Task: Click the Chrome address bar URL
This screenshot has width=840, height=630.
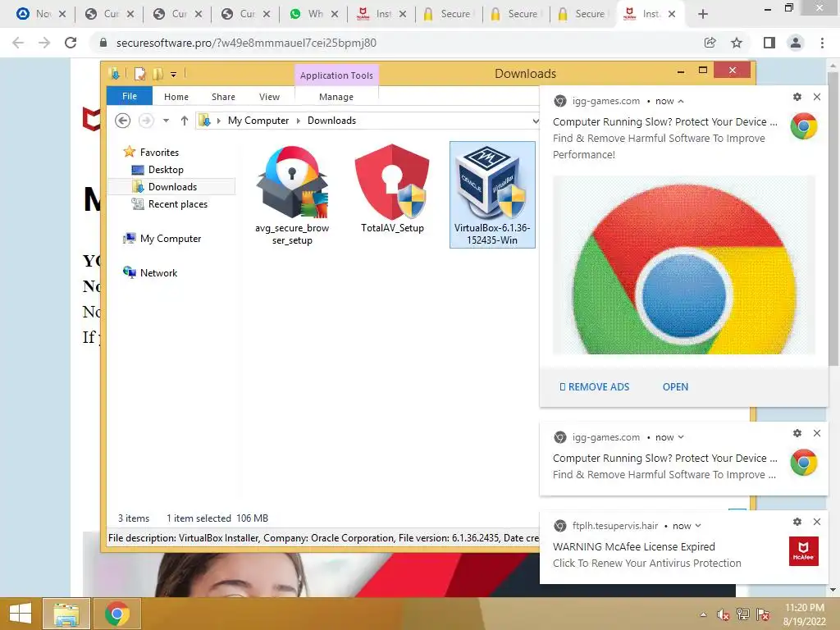Action: pos(246,43)
